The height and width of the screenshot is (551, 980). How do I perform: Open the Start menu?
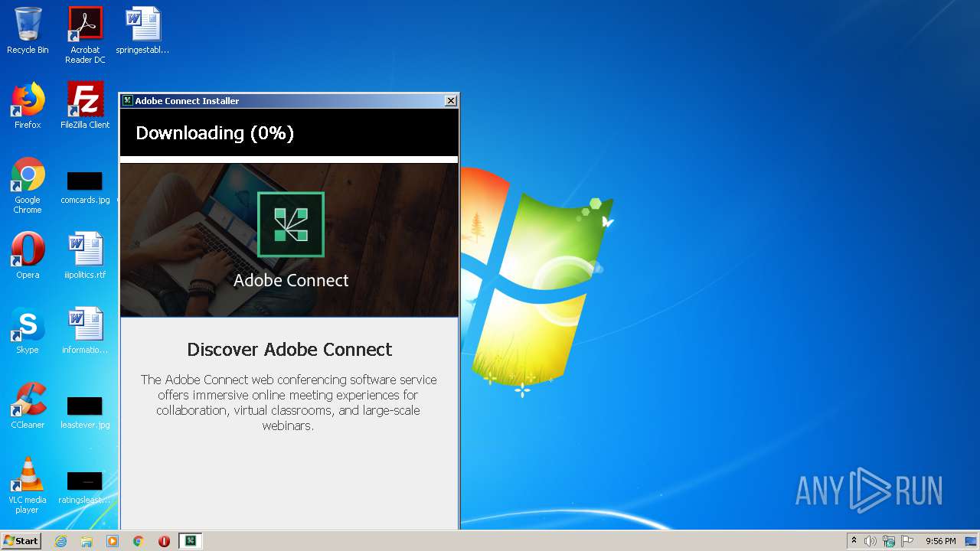21,540
